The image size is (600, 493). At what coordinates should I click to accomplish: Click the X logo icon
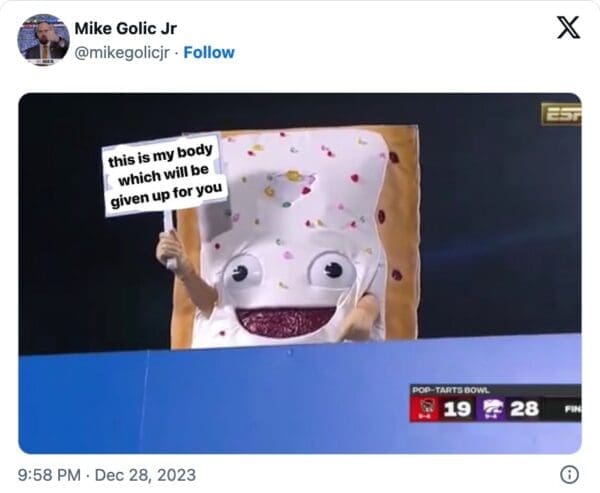pos(568,28)
